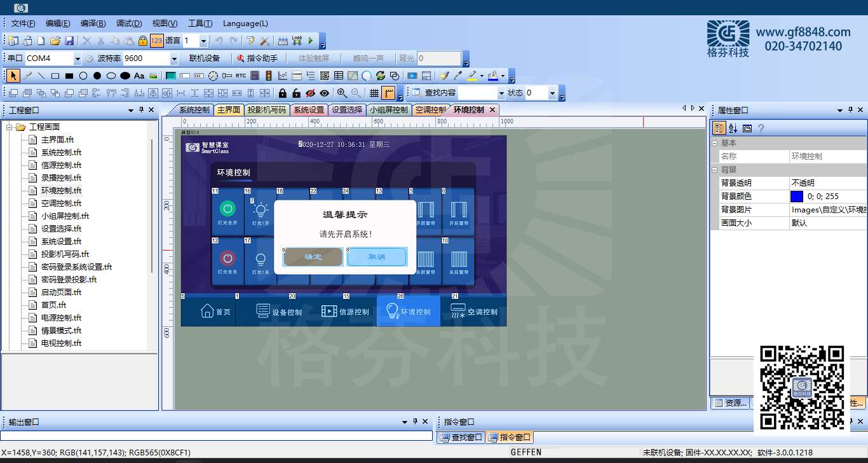Sort properties alphabetically with A-Z icon

(x=733, y=128)
